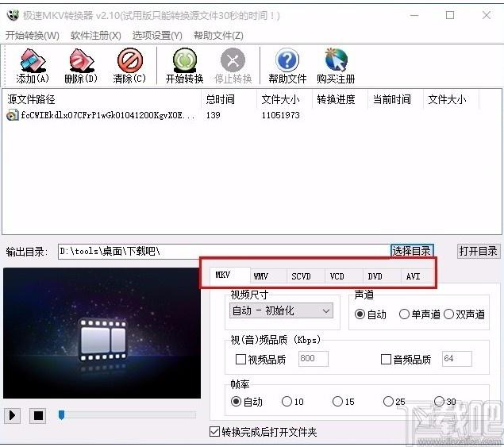Enable the 音频品质 checkbox
The height and width of the screenshot is (447, 504).
(386, 359)
